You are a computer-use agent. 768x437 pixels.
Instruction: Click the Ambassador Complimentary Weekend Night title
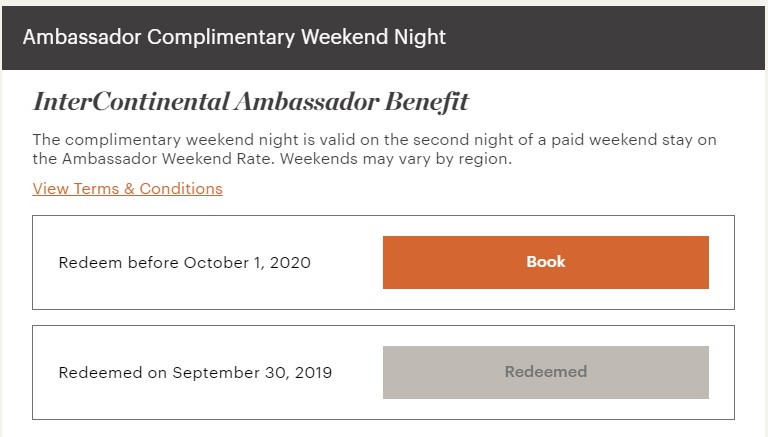(234, 37)
